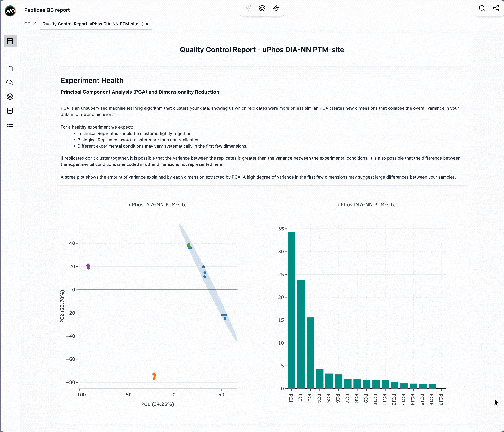Open the layers icon in the left sidebar
Image resolution: width=504 pixels, height=432 pixels.
(10, 97)
